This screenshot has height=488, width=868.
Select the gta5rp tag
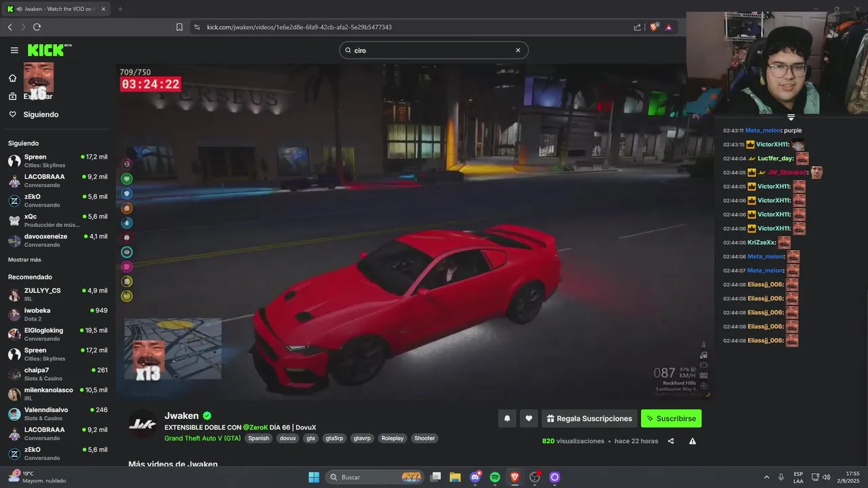point(334,439)
